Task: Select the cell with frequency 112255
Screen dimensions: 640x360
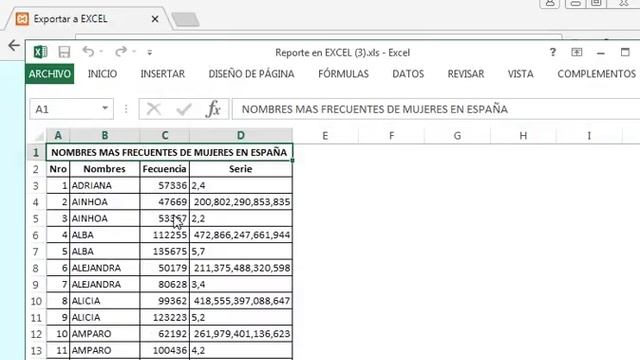Action: (164, 235)
